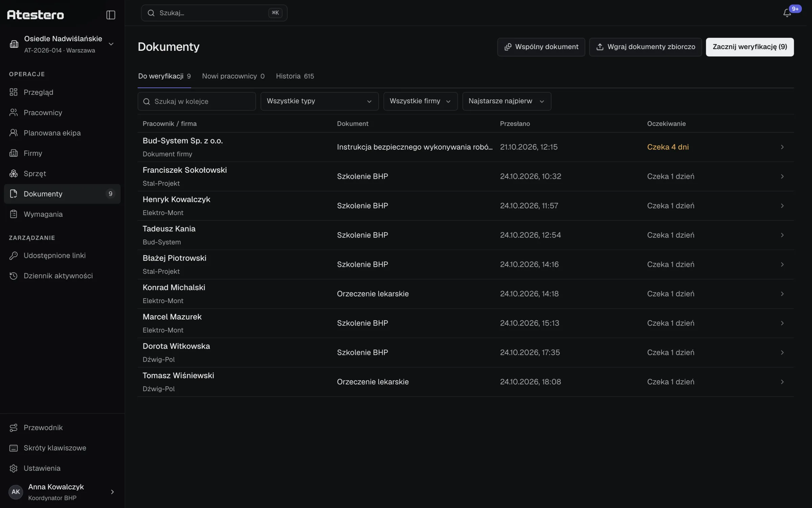Click the Wymagania clipboard icon
This screenshot has width=812, height=508.
pos(14,214)
